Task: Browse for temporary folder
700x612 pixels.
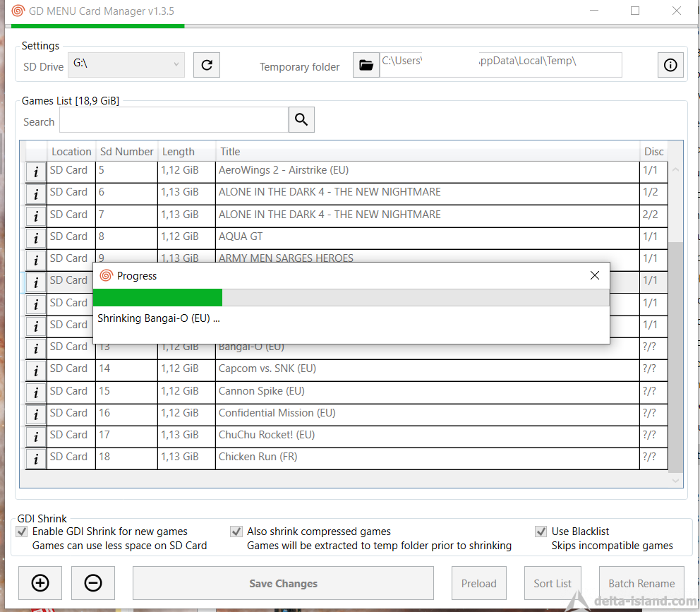Action: tap(366, 65)
